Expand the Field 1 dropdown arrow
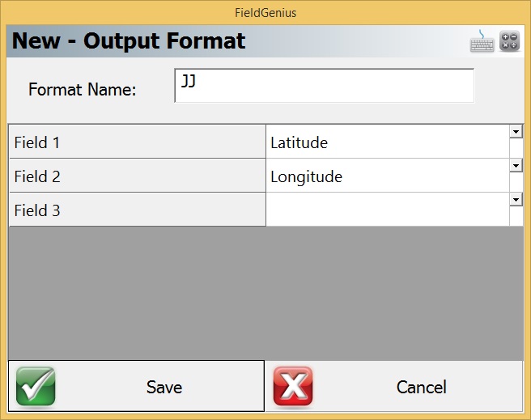 click(516, 131)
